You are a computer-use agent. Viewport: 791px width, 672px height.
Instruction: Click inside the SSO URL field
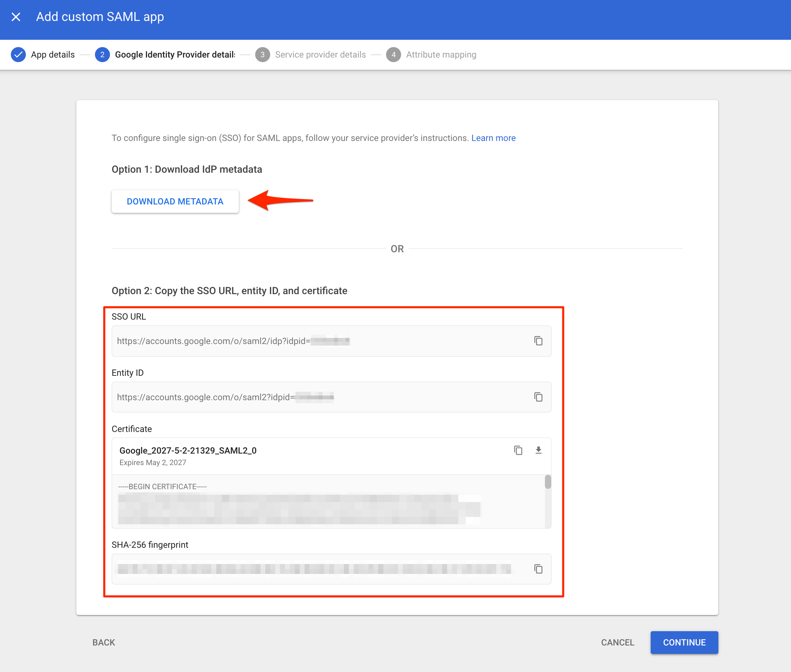coord(331,341)
